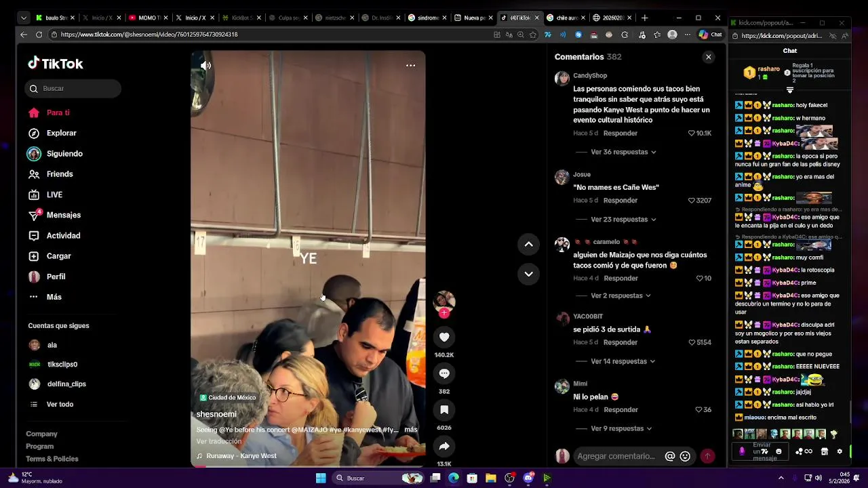
Task: Save the video with the bookmark icon
Action: pos(444,410)
